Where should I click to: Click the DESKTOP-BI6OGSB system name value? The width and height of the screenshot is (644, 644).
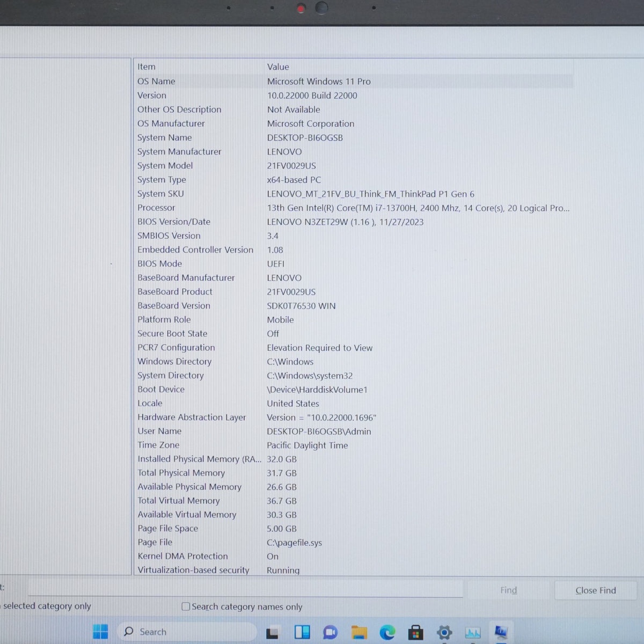305,137
